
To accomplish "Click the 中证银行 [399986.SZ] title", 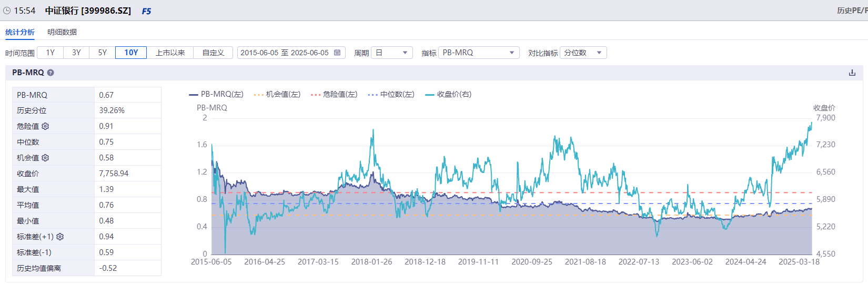I will (x=88, y=11).
